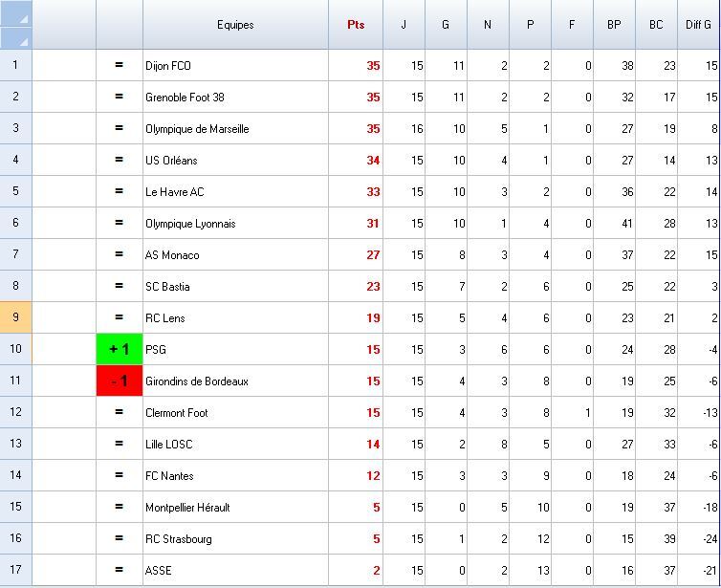This screenshot has height=588, width=721.
Task: Click the J column header
Action: coord(404,25)
